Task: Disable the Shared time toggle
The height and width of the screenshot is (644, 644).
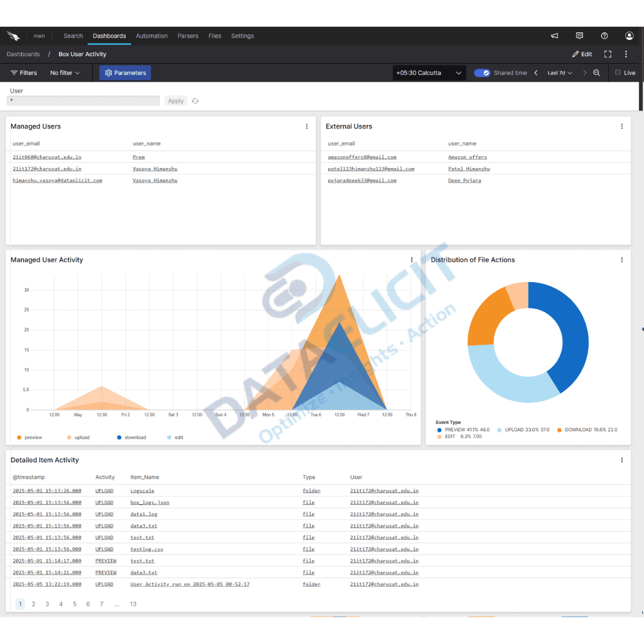Action: point(481,73)
